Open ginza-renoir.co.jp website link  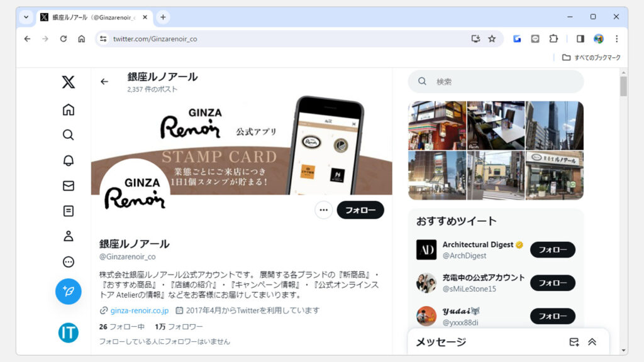[139, 310]
